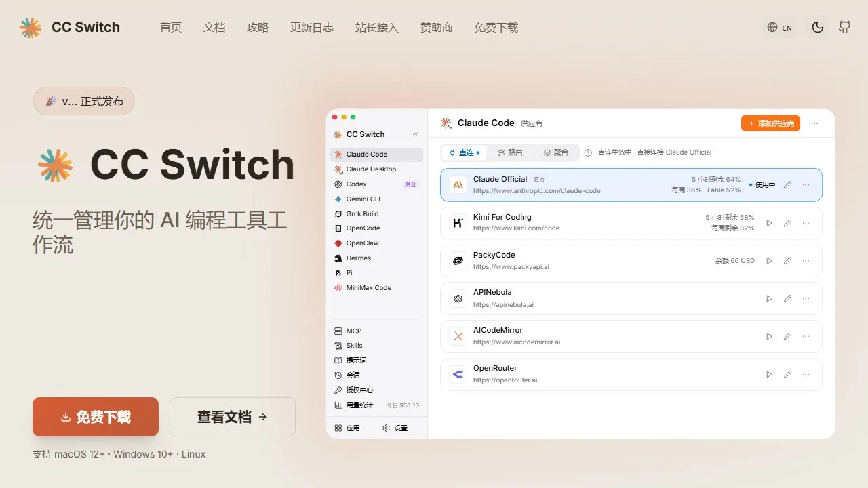This screenshot has height=488, width=868.
Task: Activate Kimi For Coding with play icon
Action: click(769, 223)
